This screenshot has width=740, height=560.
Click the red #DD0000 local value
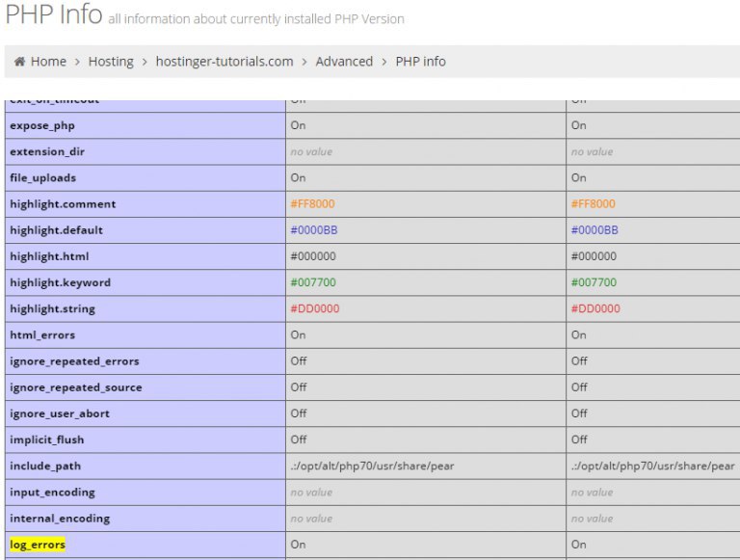[315, 308]
